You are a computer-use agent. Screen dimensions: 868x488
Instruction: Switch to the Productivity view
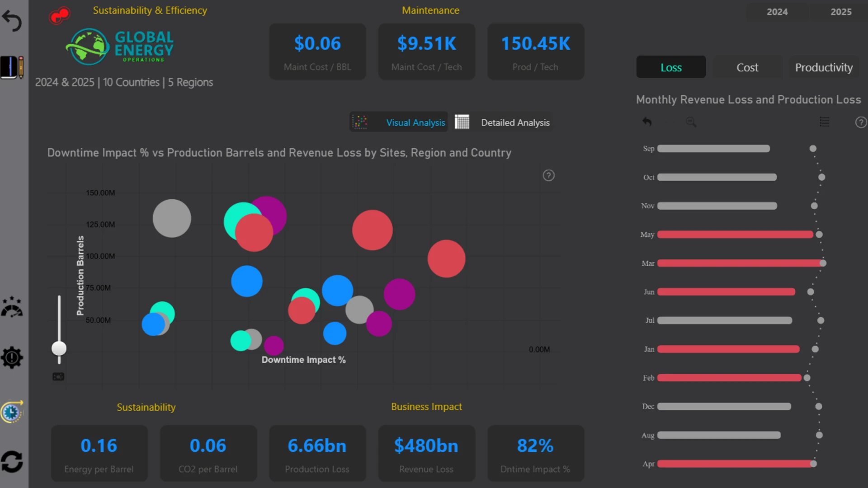pyautogui.click(x=824, y=67)
